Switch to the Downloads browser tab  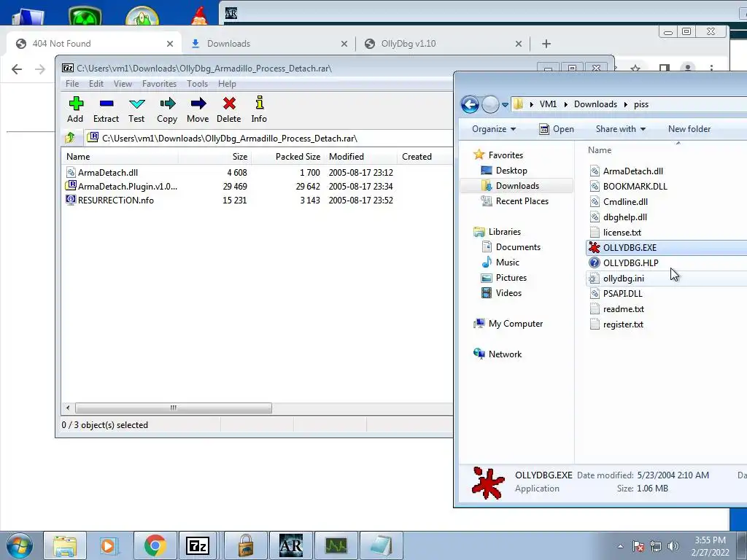(x=269, y=44)
